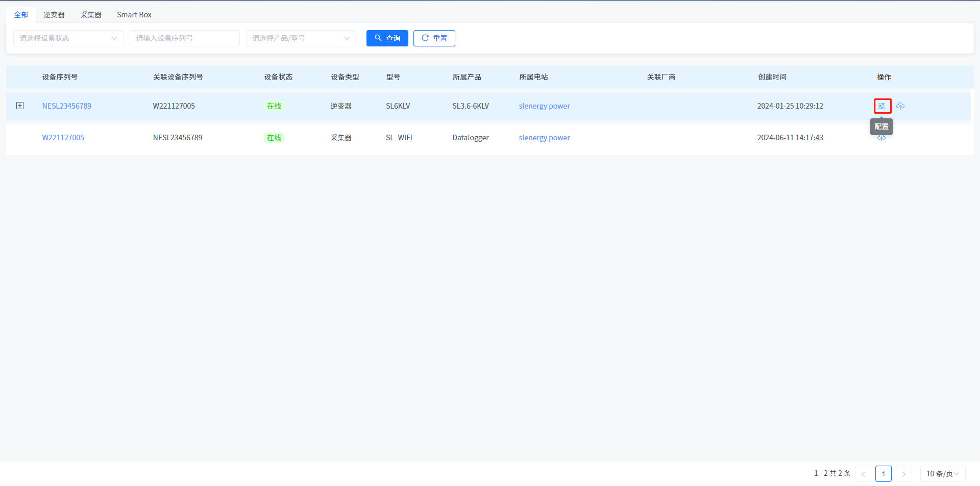This screenshot has width=980, height=486.
Task: Open the Smart Box tab
Action: coord(134,15)
